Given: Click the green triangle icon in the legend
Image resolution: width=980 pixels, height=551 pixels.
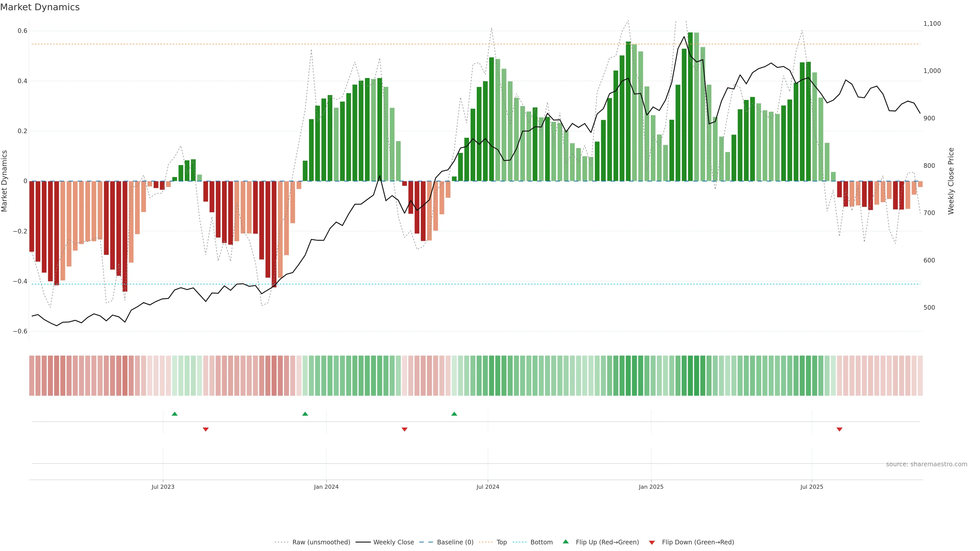Looking at the screenshot, I should [566, 542].
